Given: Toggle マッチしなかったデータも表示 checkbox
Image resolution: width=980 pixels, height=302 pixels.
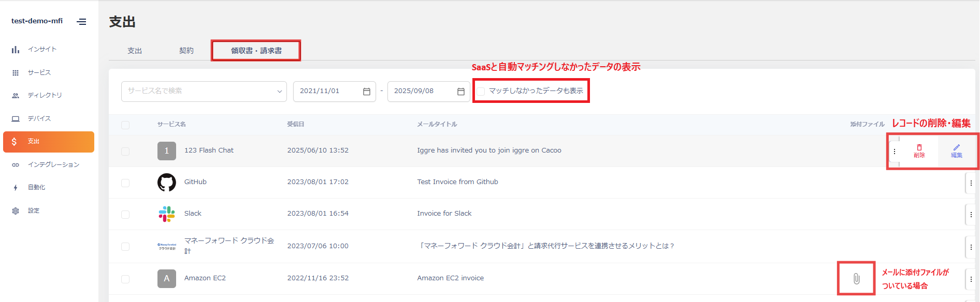Looking at the screenshot, I should (x=481, y=92).
